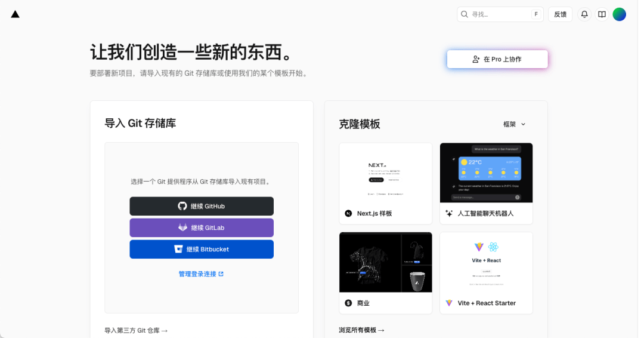Open the documentation book icon
Viewport: 644px width, 338px height.
point(602,14)
